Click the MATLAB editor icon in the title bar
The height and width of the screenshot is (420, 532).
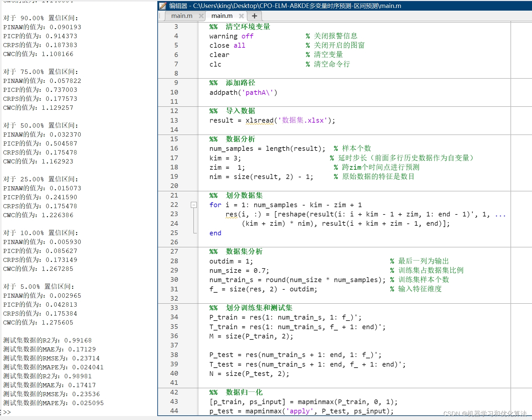(x=163, y=6)
